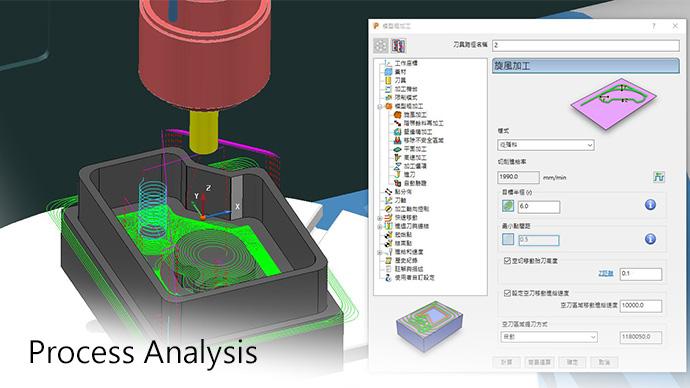Viewport: 690px width, 388px height.
Task: Expand the feeds and speeds tree node
Action: pyautogui.click(x=380, y=252)
